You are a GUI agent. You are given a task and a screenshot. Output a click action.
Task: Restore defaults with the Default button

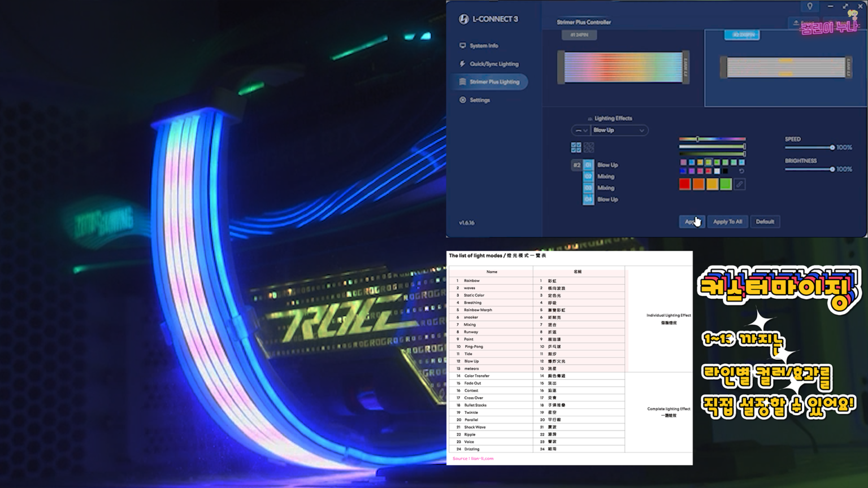pyautogui.click(x=765, y=221)
